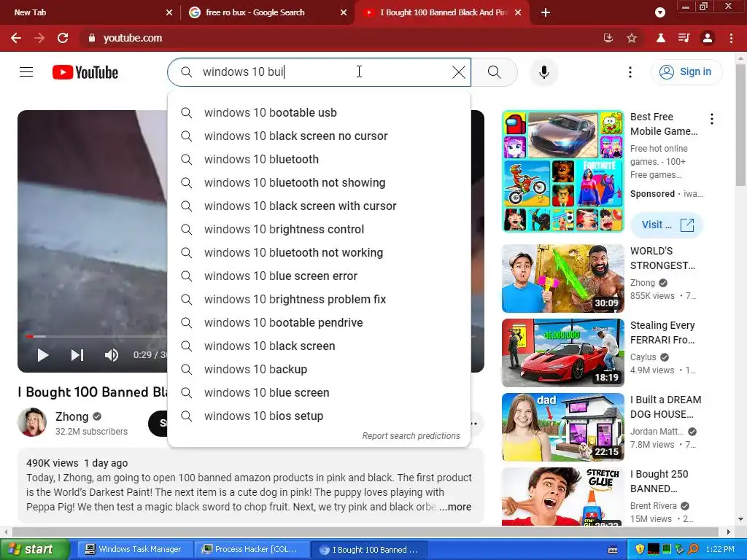
Task: Open media controls icon in toolbar
Action: pyautogui.click(x=684, y=38)
